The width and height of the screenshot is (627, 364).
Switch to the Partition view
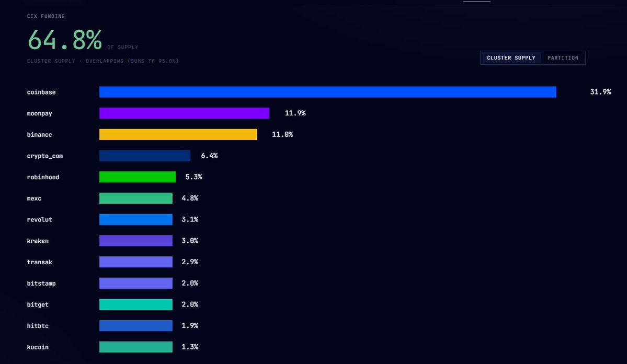point(563,58)
